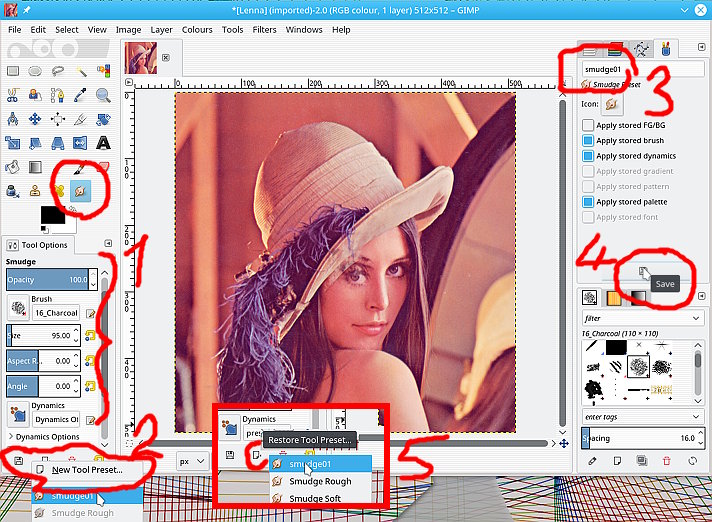Screen dimensions: 712x522
Task: Select the Text tool
Action: (x=104, y=143)
